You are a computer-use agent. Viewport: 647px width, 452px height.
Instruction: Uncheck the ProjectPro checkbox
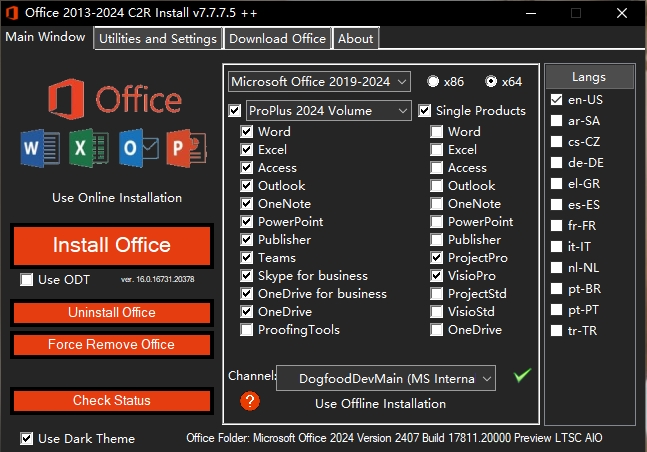tap(437, 258)
